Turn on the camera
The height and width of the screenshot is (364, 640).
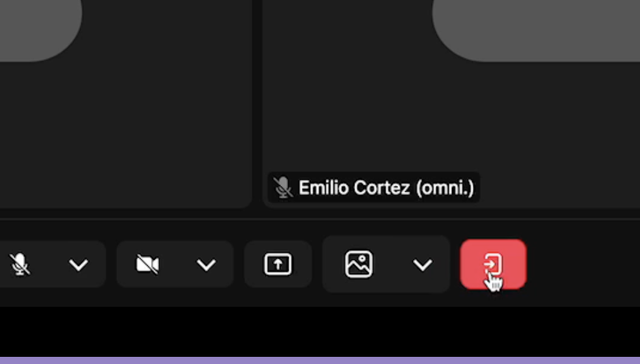pos(148,265)
